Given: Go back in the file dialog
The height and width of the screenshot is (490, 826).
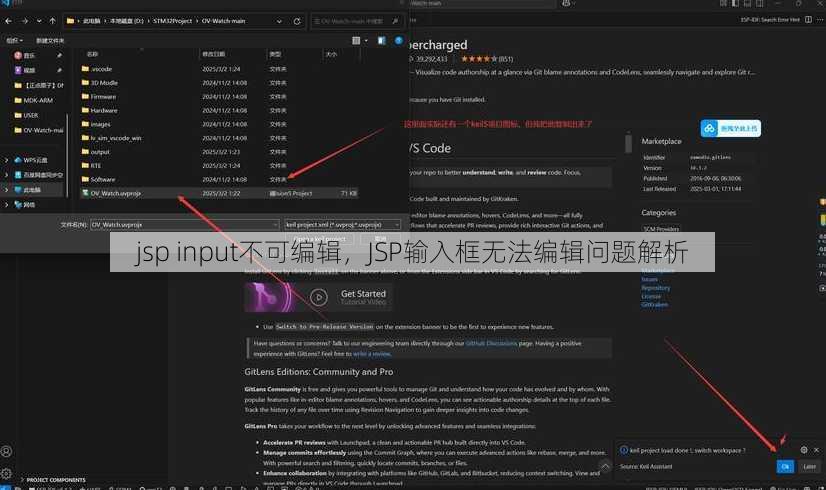Looking at the screenshot, I should (x=8, y=21).
